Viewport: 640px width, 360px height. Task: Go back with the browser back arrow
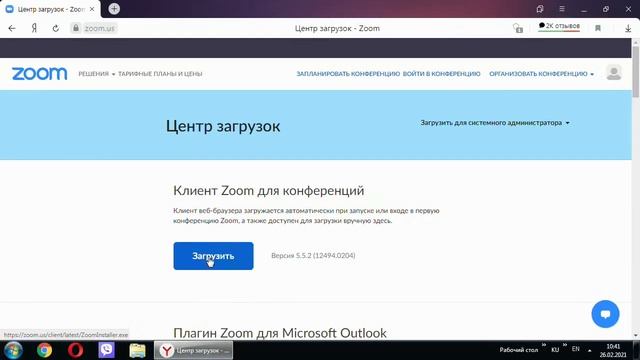[x=12, y=28]
